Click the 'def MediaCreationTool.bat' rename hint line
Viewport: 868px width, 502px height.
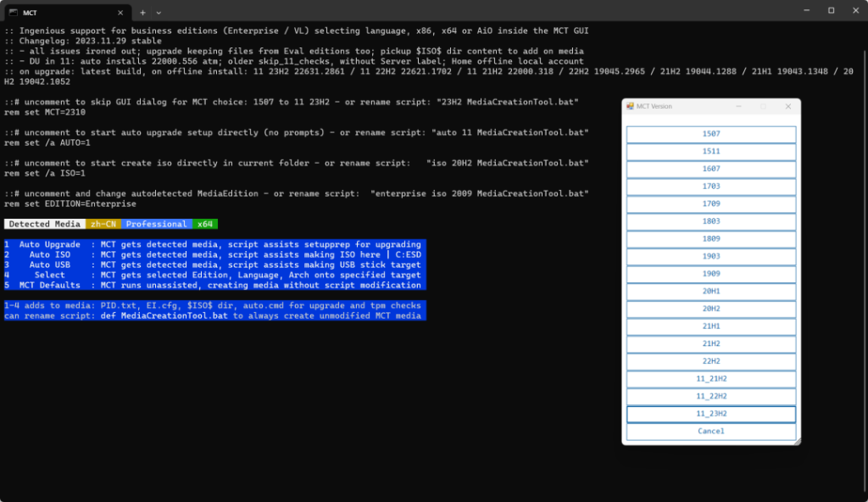click(214, 315)
